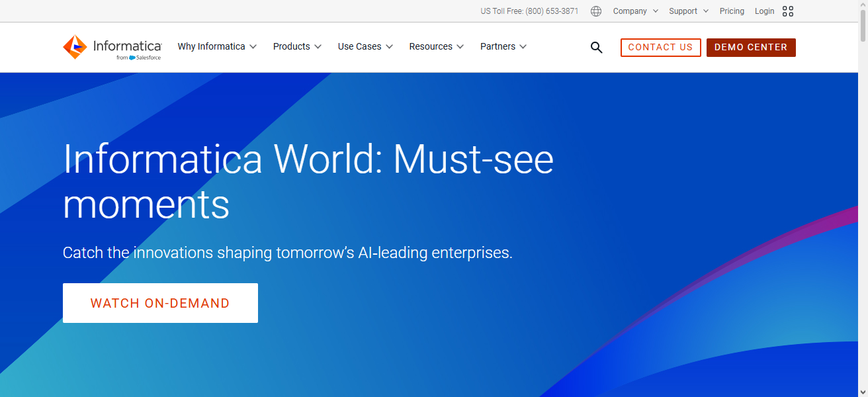Open the Resources dropdown

tap(437, 46)
